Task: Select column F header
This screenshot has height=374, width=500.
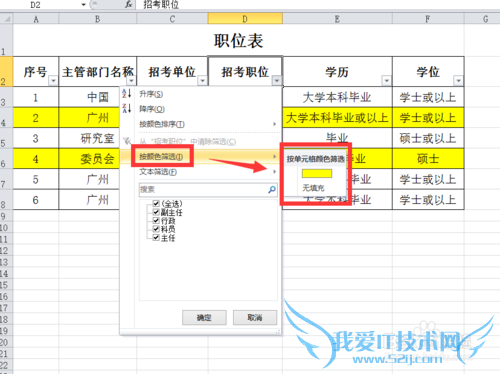Action: point(428,19)
